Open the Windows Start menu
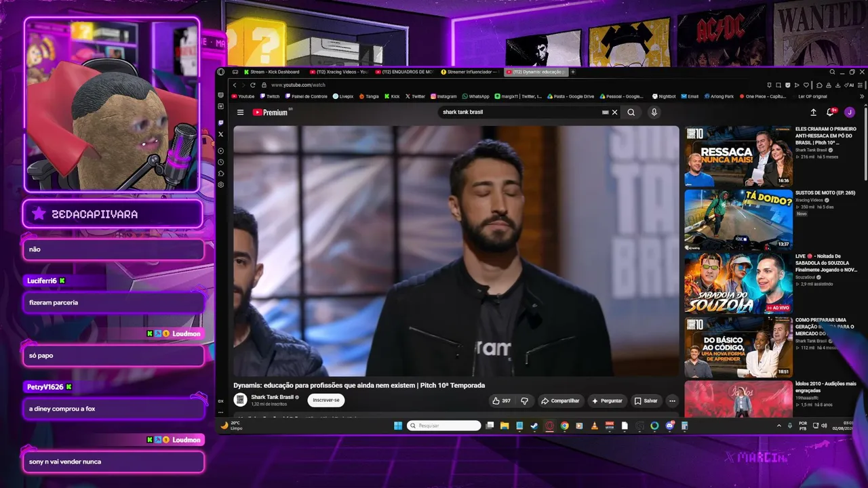This screenshot has height=488, width=868. pos(398,426)
